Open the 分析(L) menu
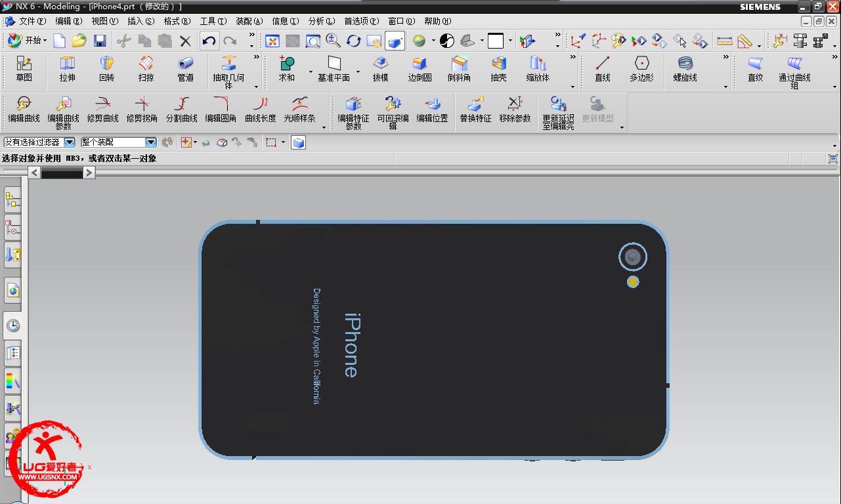 coord(322,22)
